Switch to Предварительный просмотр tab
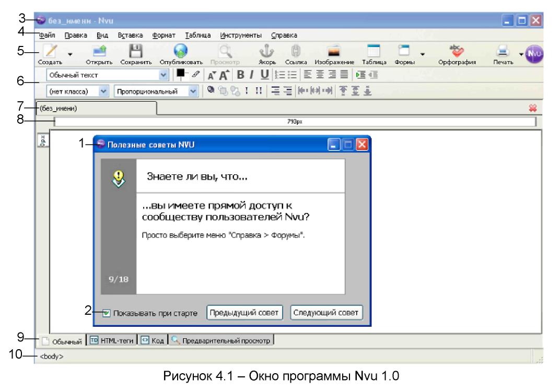Viewport: 560px width, 392px height. click(221, 341)
